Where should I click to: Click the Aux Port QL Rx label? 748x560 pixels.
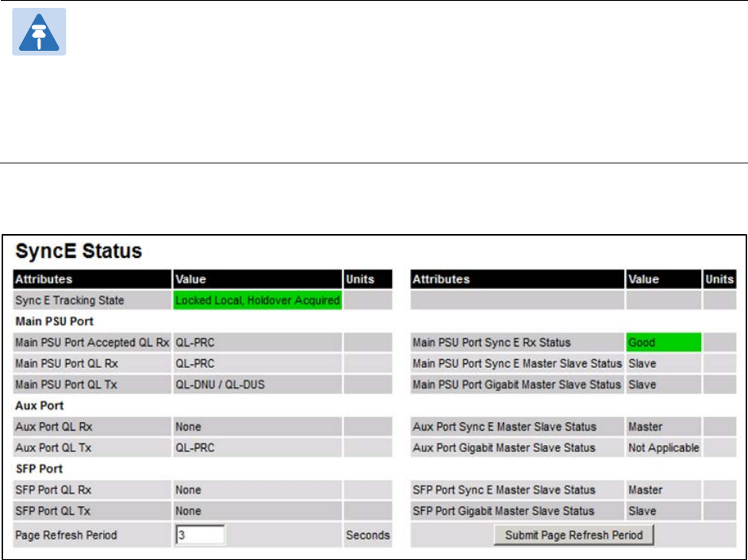tap(54, 427)
